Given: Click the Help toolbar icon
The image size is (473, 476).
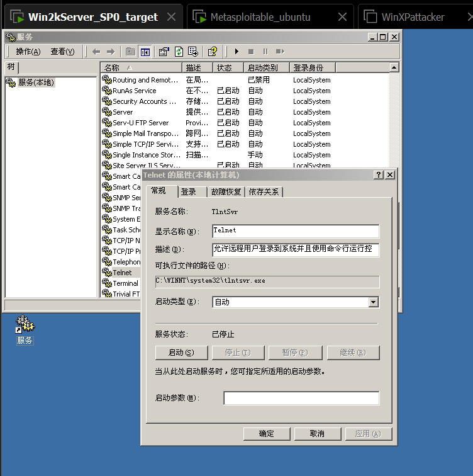Looking at the screenshot, I should (213, 52).
